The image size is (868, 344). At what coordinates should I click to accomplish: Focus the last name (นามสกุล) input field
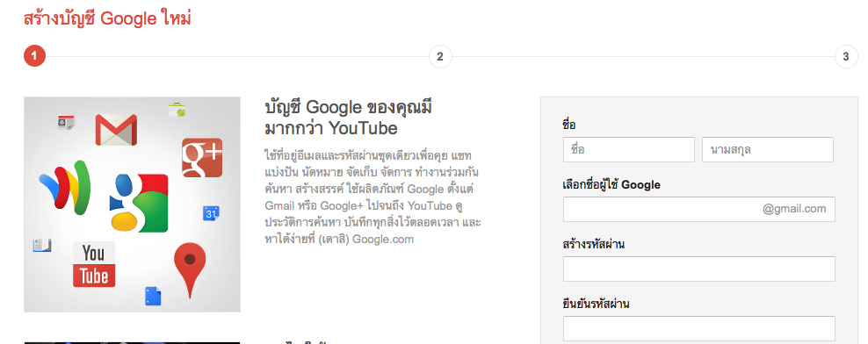(x=768, y=150)
